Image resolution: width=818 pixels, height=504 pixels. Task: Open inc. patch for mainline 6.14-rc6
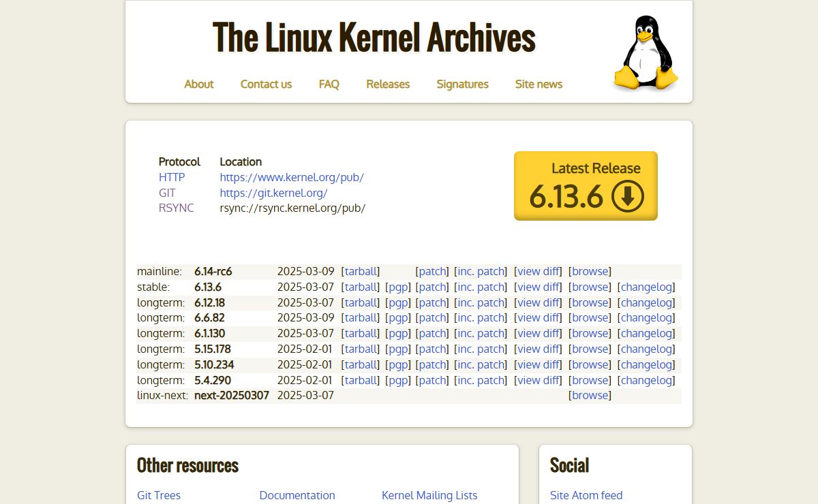coord(481,271)
